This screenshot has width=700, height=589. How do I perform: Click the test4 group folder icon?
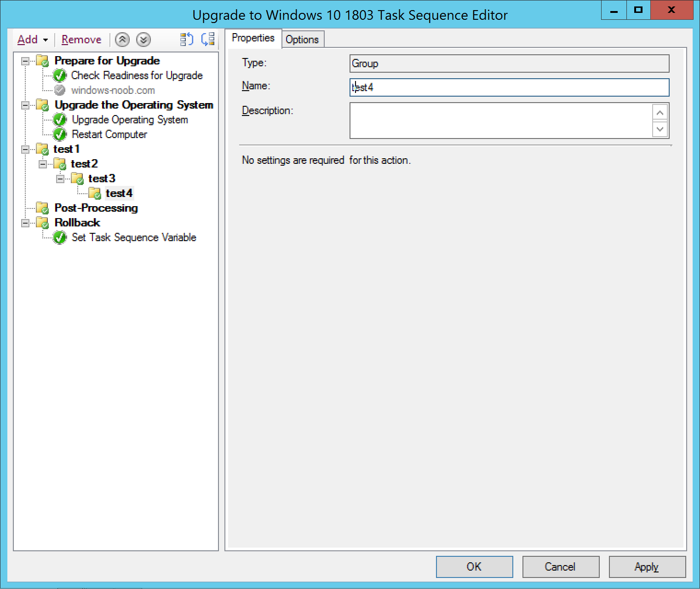[x=95, y=193]
